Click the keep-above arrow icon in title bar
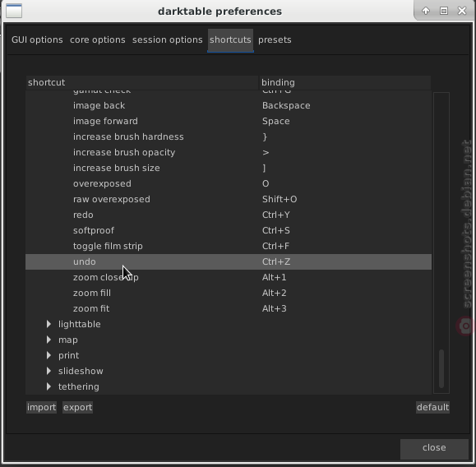 (x=426, y=11)
